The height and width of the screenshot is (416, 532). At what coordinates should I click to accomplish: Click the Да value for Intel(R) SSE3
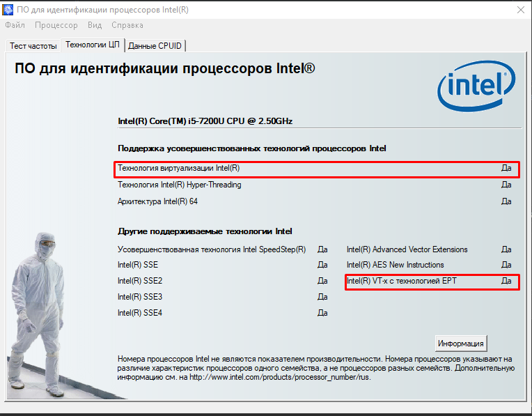click(322, 297)
